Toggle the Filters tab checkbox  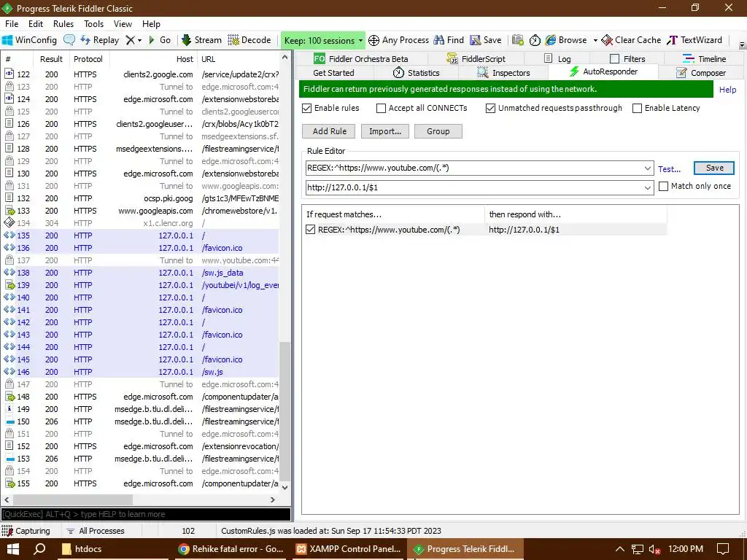pyautogui.click(x=614, y=58)
